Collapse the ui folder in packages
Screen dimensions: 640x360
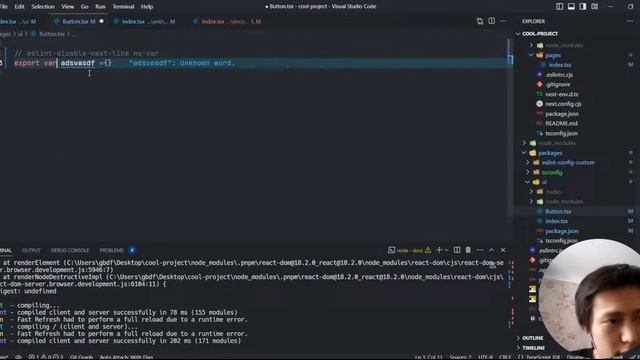(x=528, y=182)
